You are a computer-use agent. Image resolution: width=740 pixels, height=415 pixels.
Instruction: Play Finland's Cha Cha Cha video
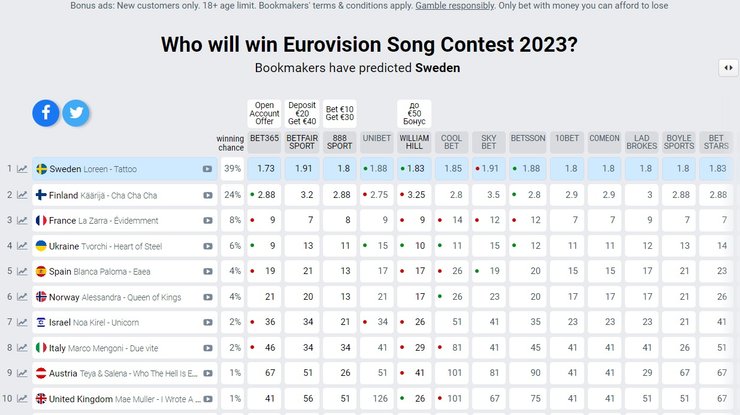207,195
